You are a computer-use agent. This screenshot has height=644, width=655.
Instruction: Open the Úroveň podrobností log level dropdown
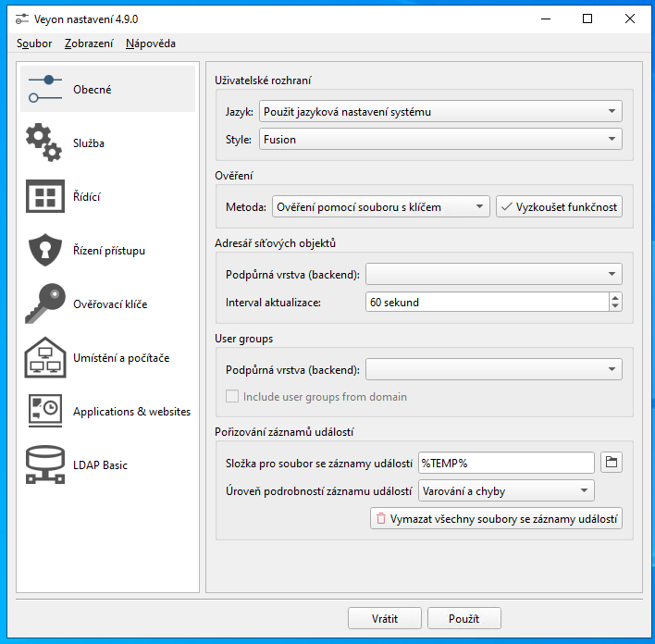[x=505, y=491]
